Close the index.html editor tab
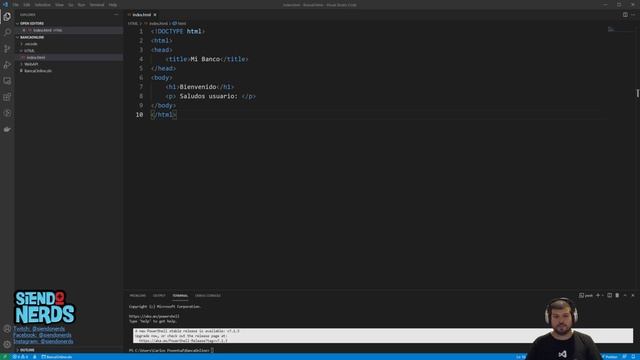 [x=155, y=15]
